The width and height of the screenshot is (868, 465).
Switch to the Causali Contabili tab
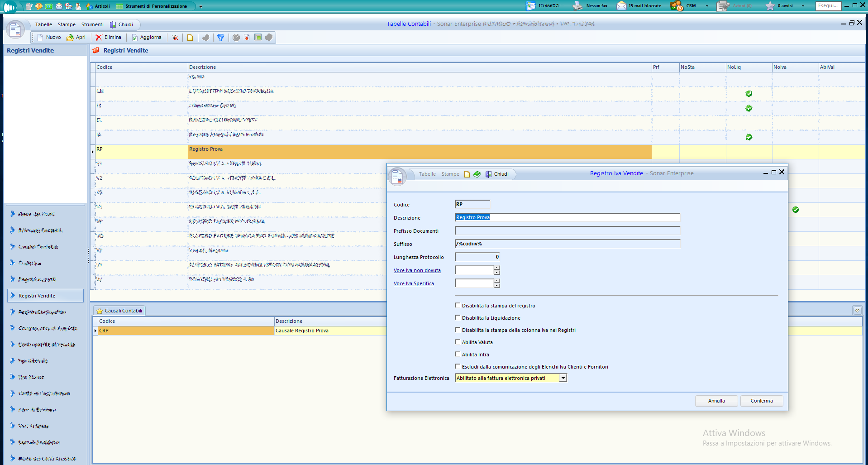119,311
